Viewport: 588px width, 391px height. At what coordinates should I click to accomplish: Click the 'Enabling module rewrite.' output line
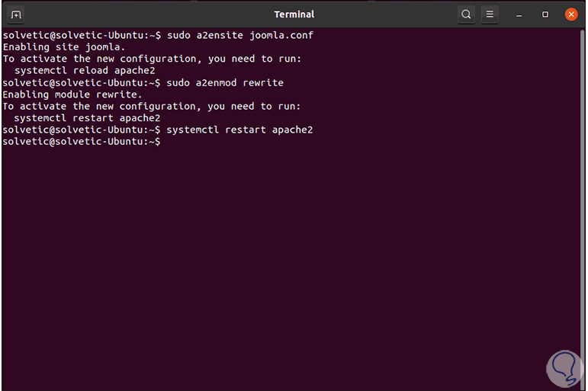72,95
